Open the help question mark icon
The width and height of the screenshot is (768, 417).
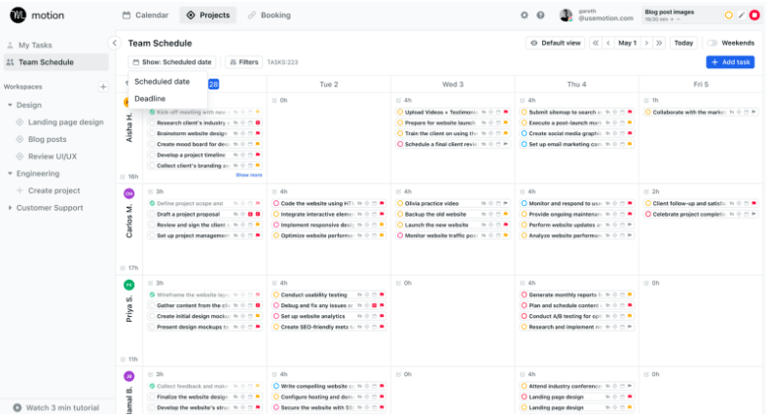click(x=540, y=15)
